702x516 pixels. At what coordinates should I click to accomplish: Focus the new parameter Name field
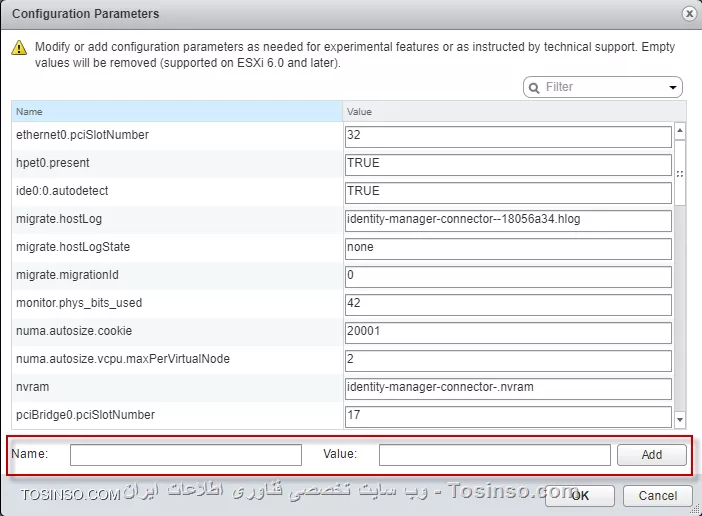[186, 455]
